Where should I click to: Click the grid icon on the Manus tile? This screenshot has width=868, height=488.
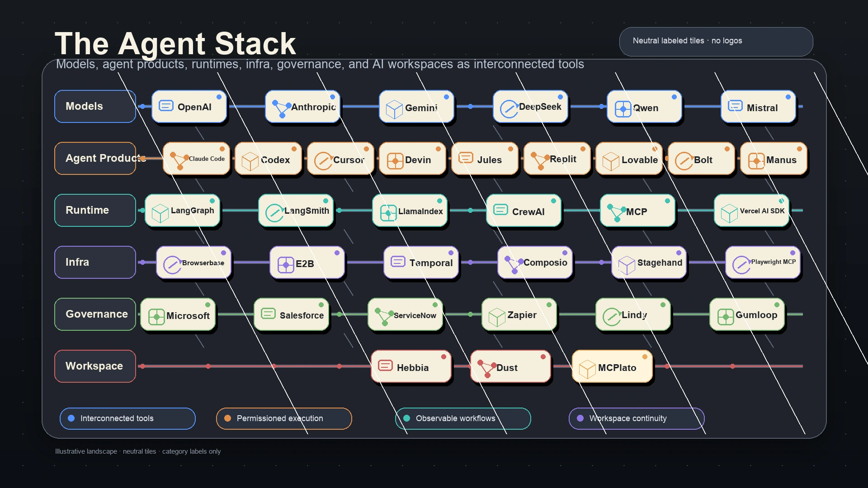tap(756, 161)
